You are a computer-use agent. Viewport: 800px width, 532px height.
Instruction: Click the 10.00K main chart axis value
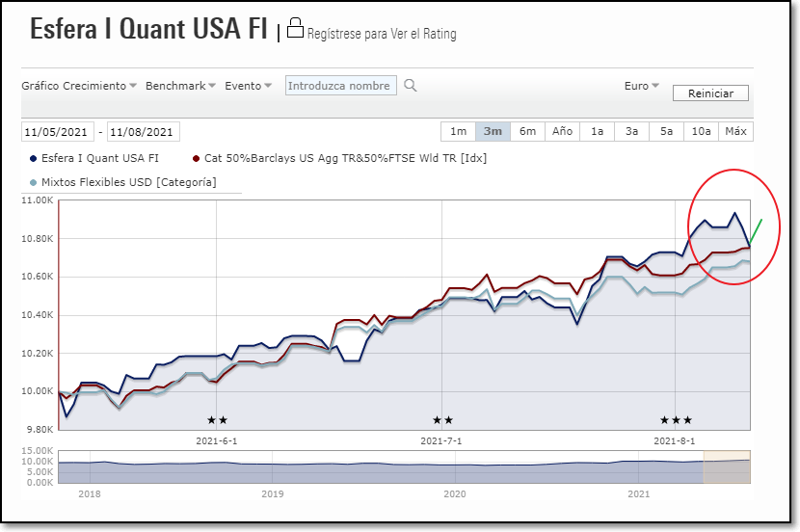[38, 391]
